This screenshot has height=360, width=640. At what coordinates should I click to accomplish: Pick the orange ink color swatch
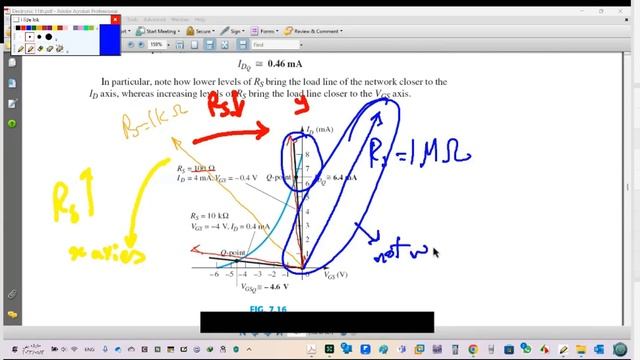39,28
